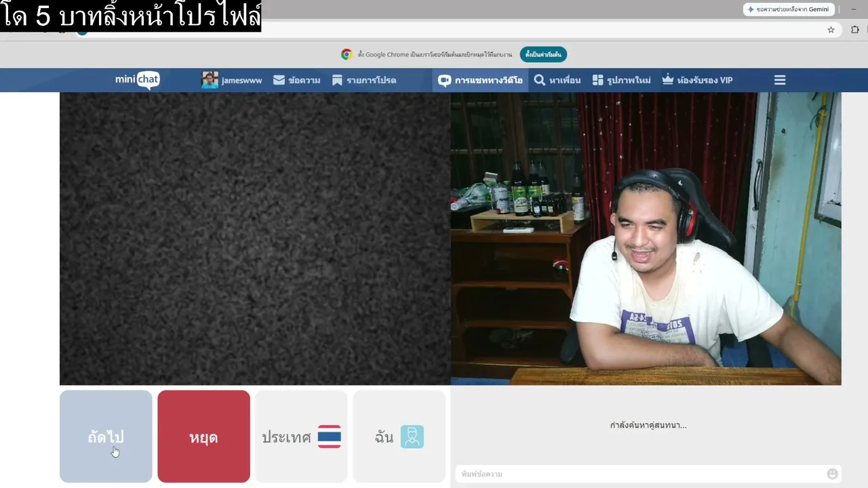Click the รูปภาพใหม่ grid icon
868x488 pixels.
(597, 80)
